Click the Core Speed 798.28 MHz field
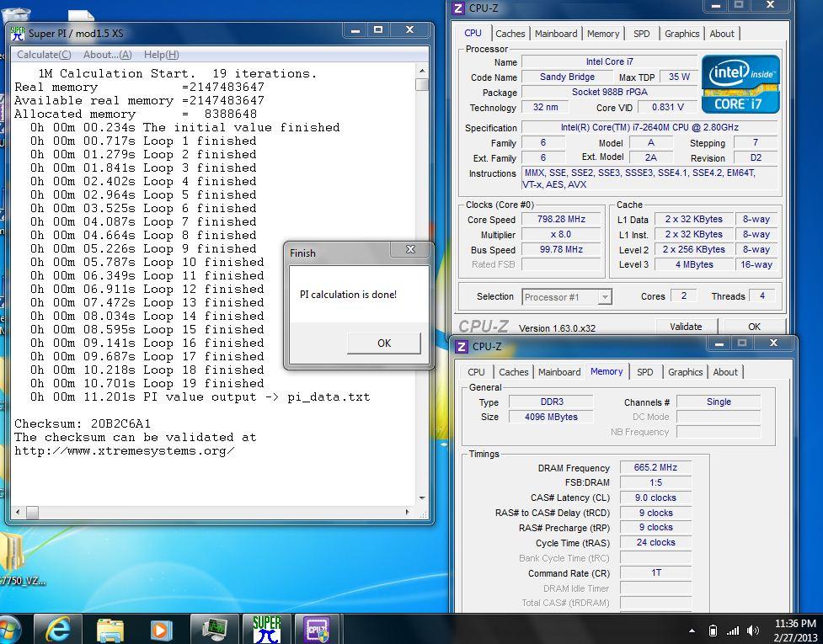 (561, 219)
